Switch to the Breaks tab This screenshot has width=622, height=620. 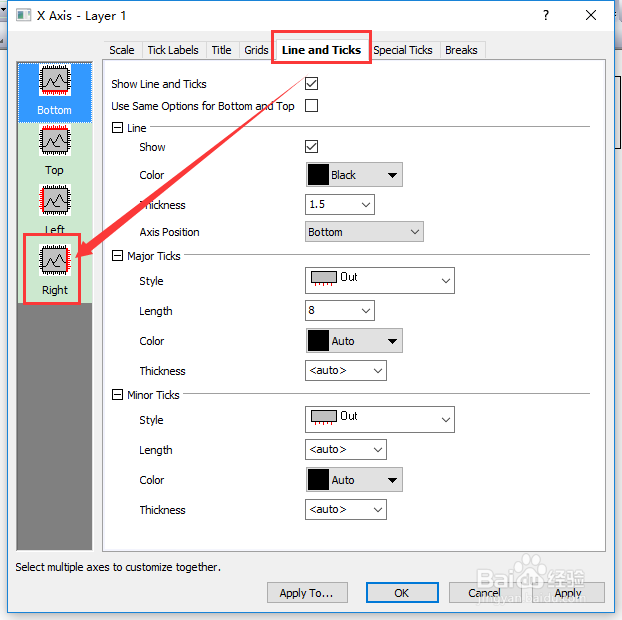click(x=461, y=50)
